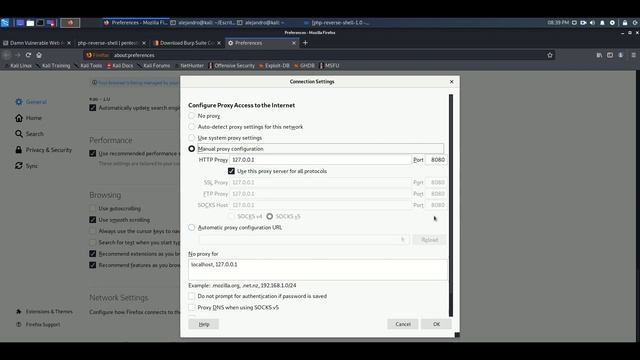
Task: Open a new tab with the plus icon
Action: 305,43
